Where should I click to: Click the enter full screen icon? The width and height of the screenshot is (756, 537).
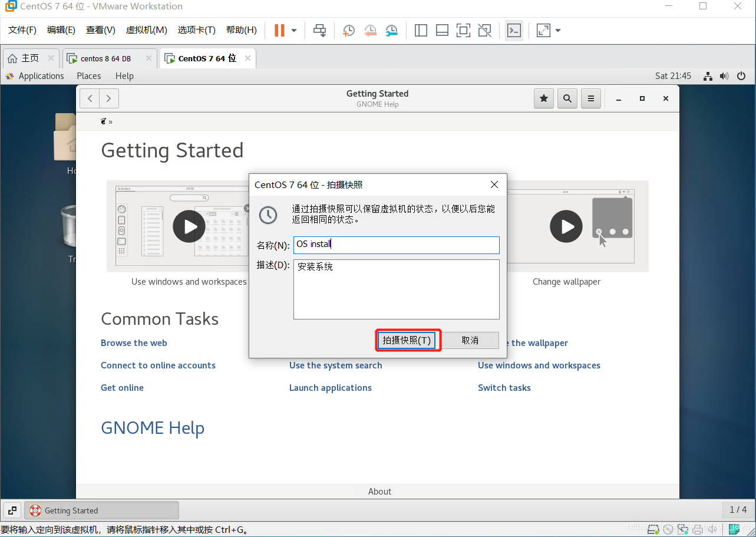pos(463,30)
